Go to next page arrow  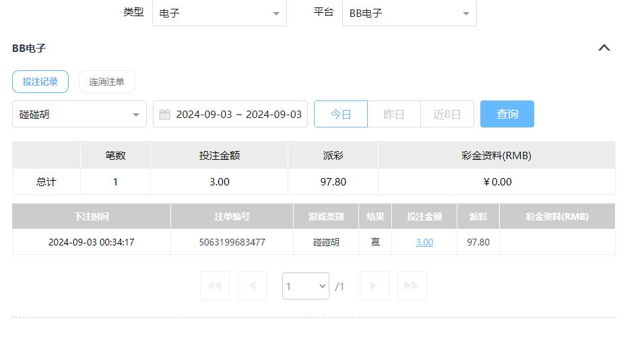click(x=374, y=286)
